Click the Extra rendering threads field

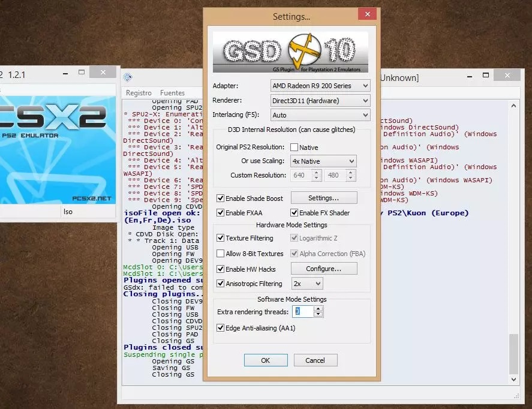point(303,311)
